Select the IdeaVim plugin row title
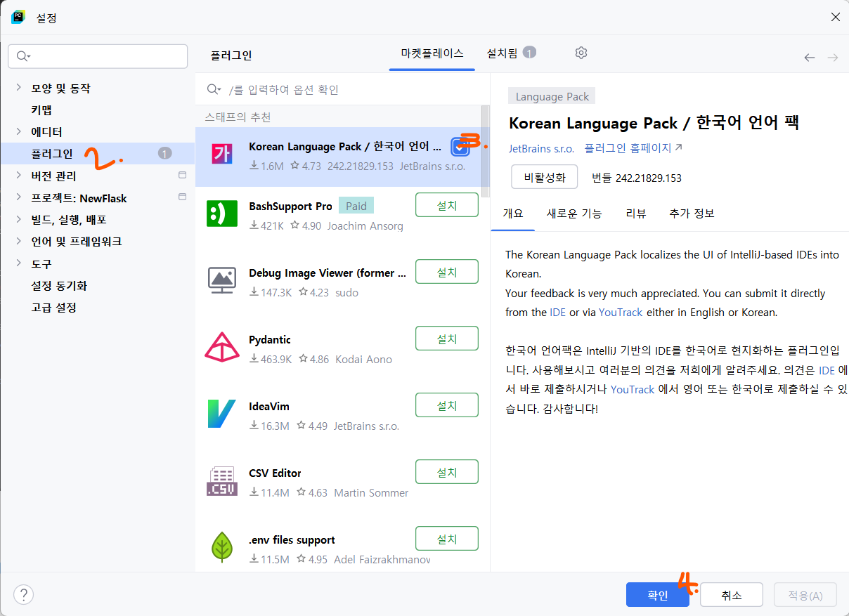The width and height of the screenshot is (849, 616). 269,406
